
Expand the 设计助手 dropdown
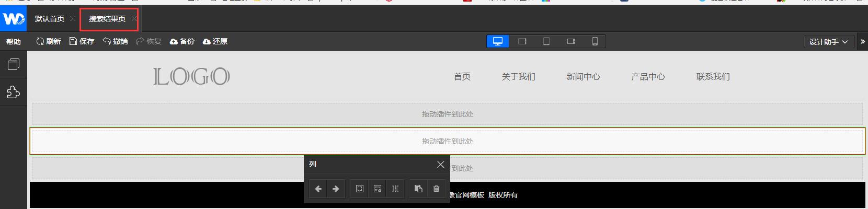828,42
